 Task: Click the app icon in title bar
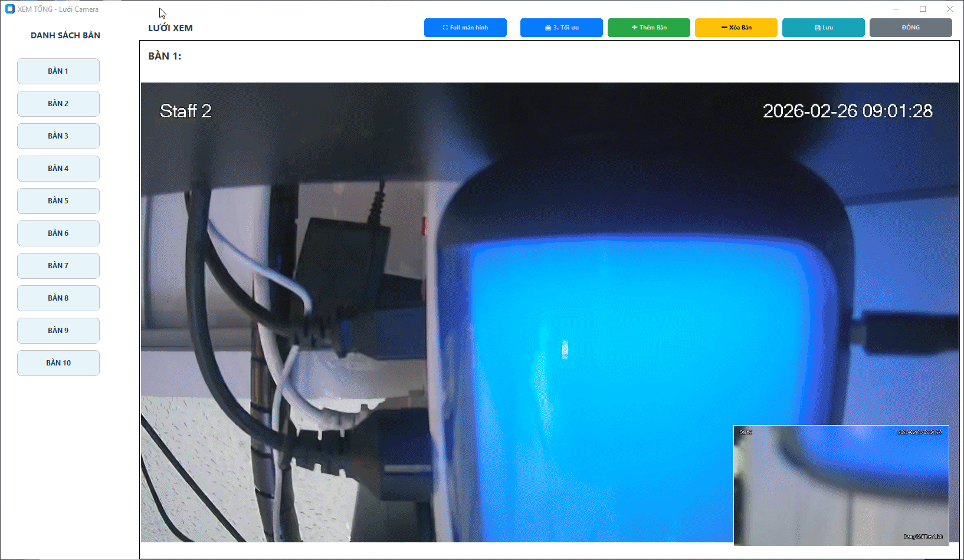click(9, 9)
